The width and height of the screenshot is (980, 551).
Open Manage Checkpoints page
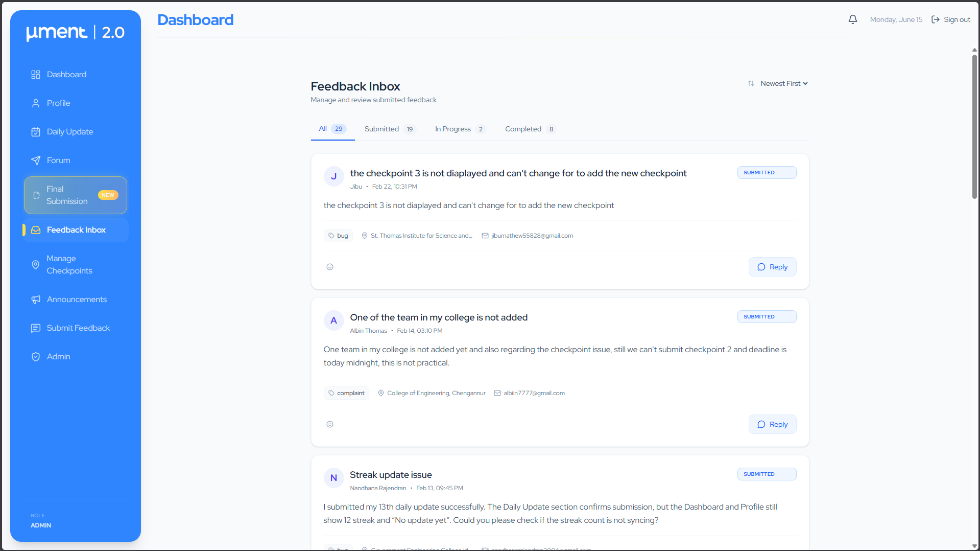[x=76, y=265]
